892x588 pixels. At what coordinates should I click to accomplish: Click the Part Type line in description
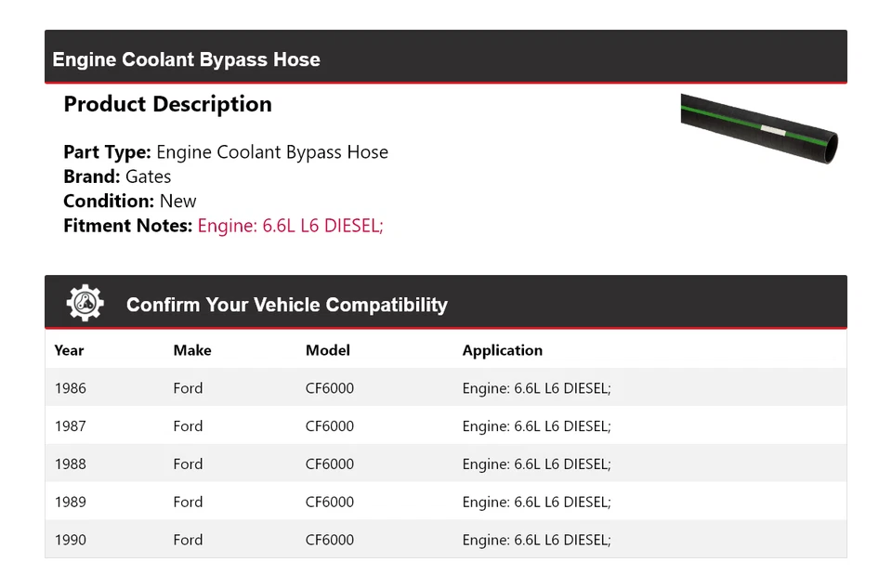(226, 152)
